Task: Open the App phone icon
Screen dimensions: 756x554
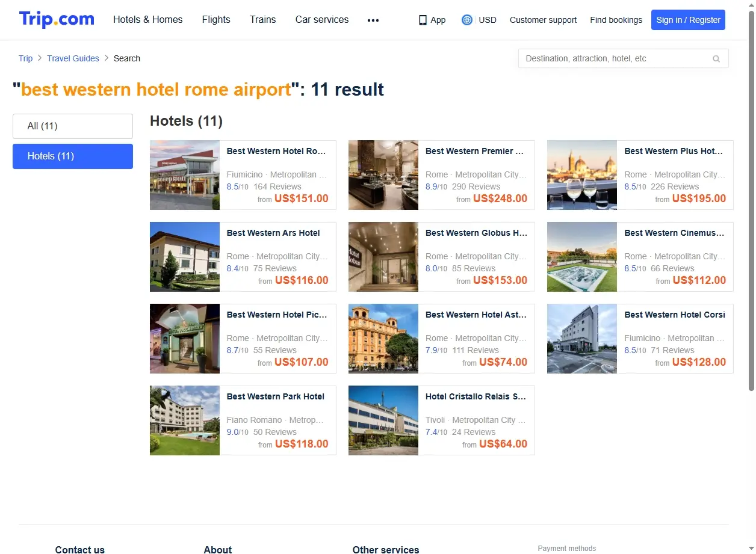Action: pos(423,20)
